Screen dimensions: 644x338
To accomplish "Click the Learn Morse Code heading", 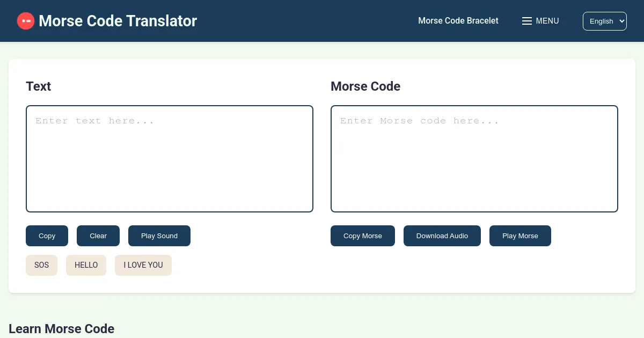I will [61, 329].
